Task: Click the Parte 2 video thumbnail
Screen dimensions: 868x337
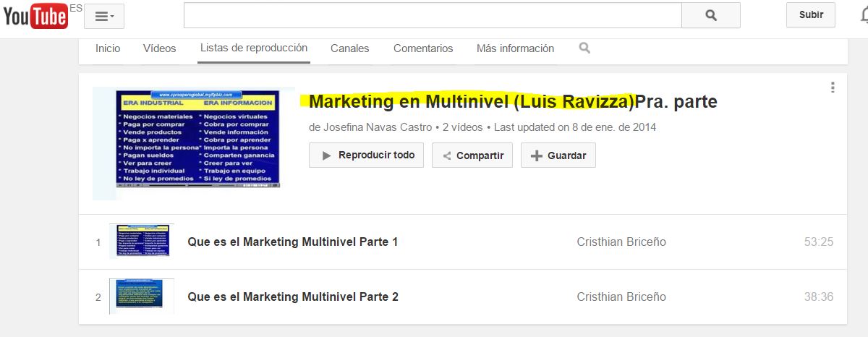Action: tap(140, 297)
